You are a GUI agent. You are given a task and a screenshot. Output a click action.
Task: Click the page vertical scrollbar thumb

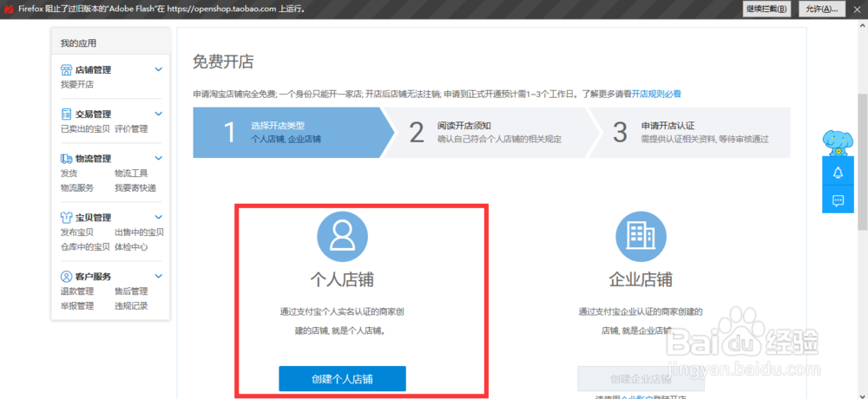863,161
